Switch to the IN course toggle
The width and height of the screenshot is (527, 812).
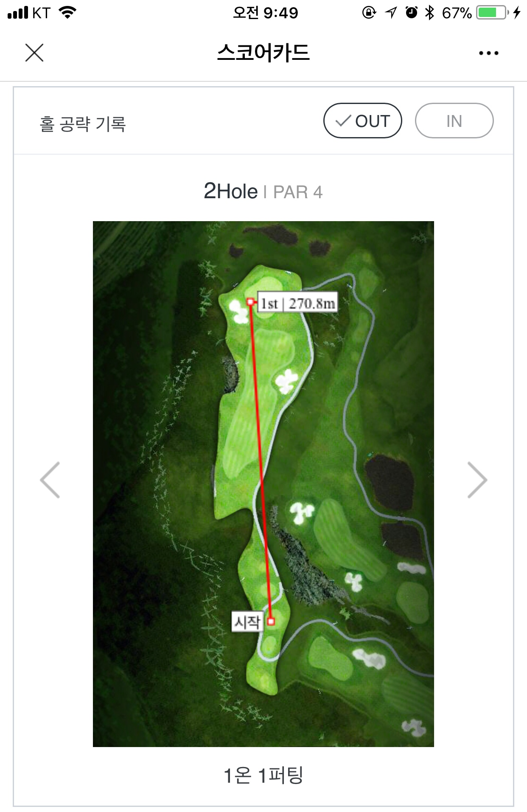(x=454, y=121)
